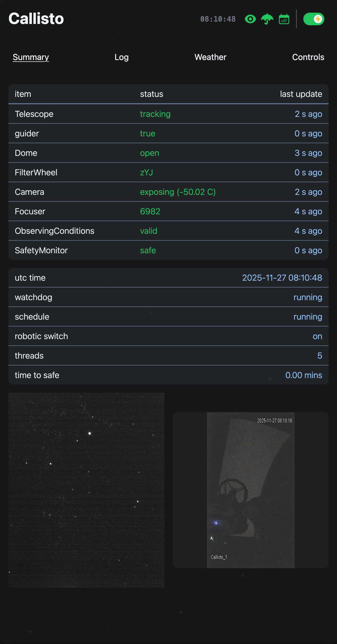Toggle the robotic power switch
The width and height of the screenshot is (337, 644).
click(314, 19)
